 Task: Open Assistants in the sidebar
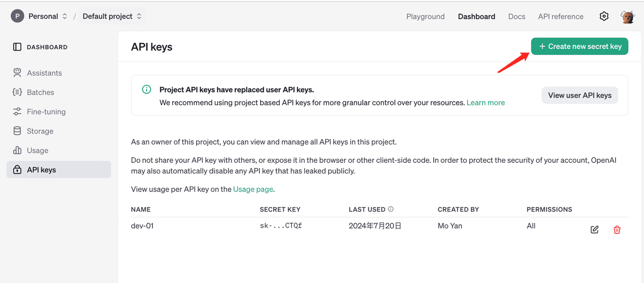[59, 73]
